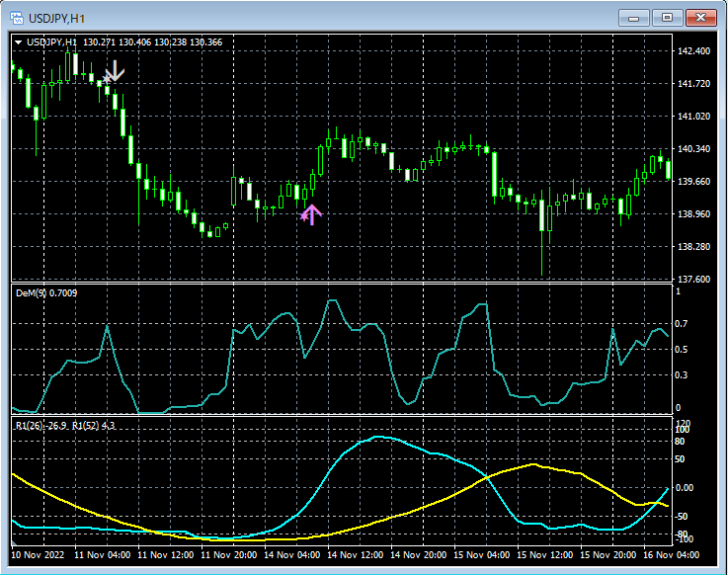Click the chart window icon in title bar
The height and width of the screenshot is (575, 728).
[16, 18]
